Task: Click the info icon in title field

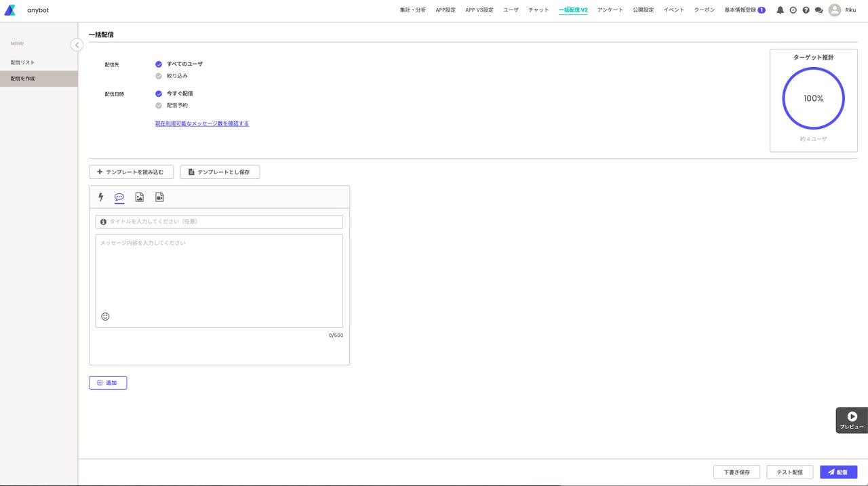Action: (x=103, y=222)
